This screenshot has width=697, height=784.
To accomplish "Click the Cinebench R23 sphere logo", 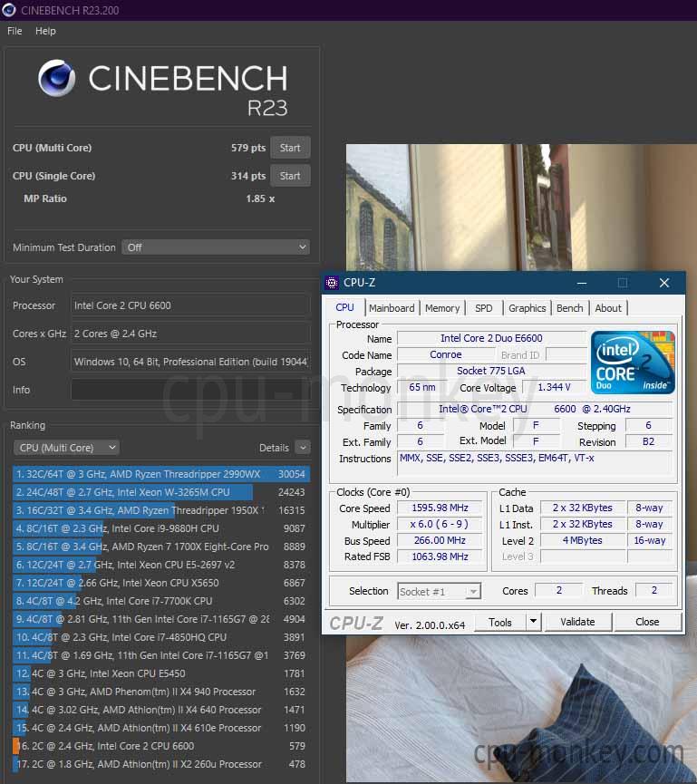I will (x=57, y=78).
